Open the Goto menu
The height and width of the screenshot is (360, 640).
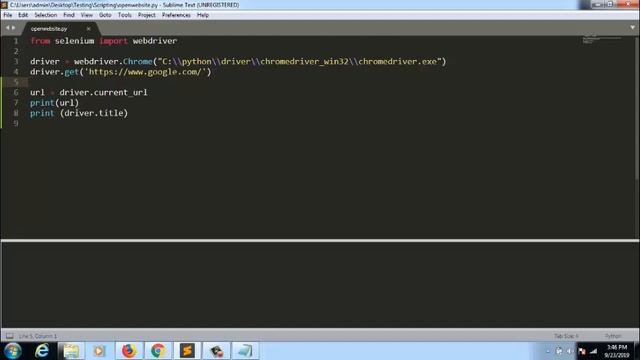pyautogui.click(x=105, y=15)
